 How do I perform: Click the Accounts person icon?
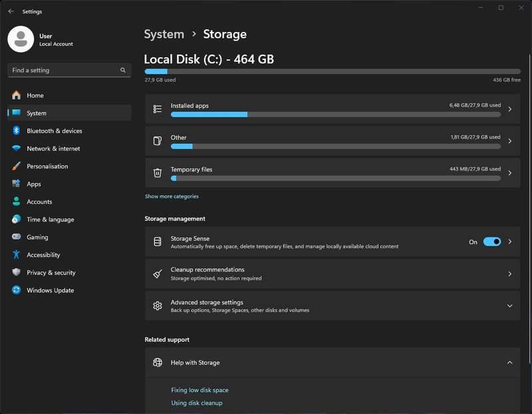pos(16,202)
